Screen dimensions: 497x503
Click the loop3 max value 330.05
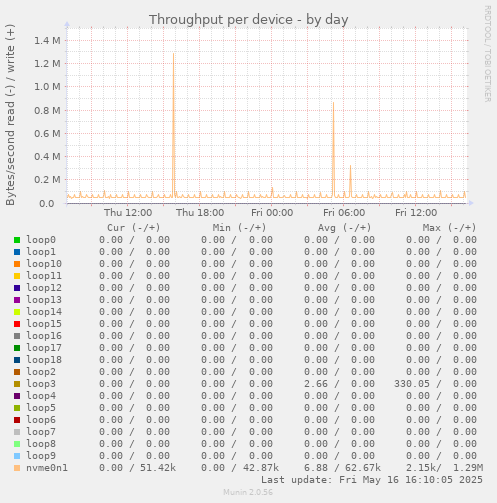(412, 384)
